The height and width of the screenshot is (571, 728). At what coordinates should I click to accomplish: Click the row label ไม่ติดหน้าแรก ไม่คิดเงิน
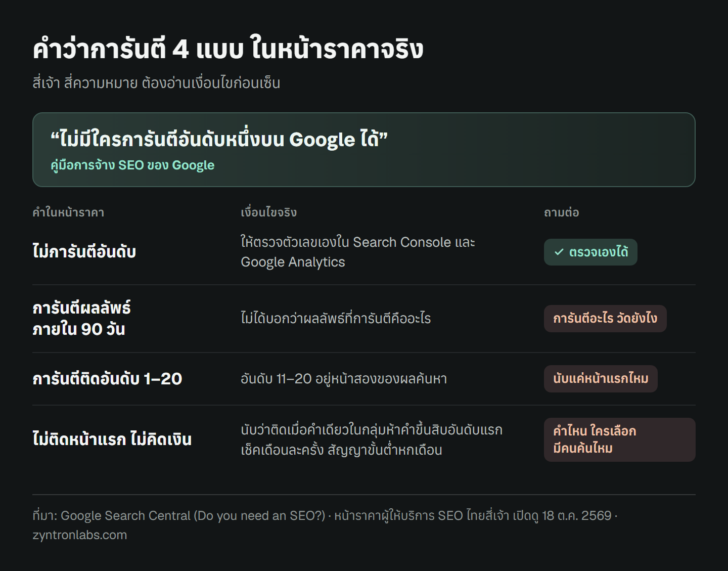point(112,440)
